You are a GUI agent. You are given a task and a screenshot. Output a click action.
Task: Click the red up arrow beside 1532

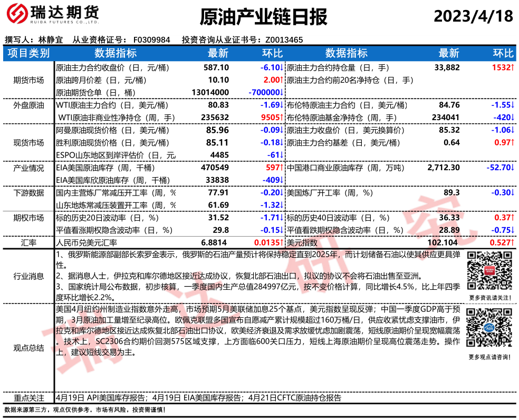(x=512, y=67)
